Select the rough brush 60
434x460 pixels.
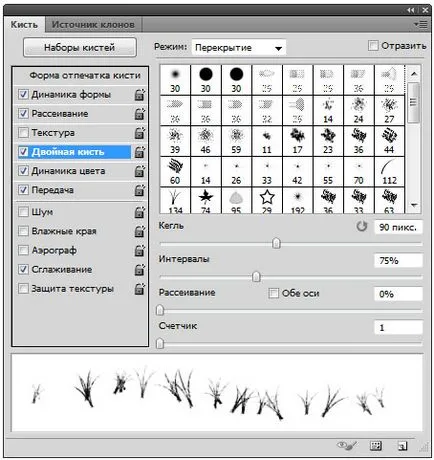(x=175, y=172)
